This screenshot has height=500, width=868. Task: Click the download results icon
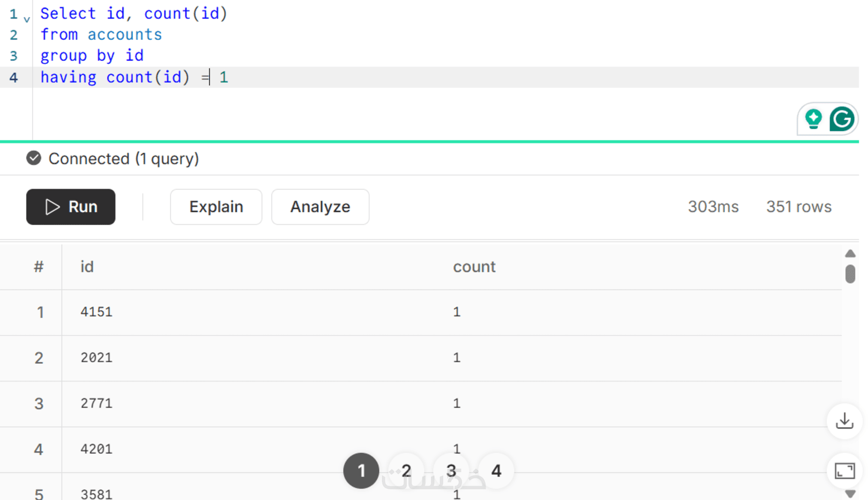point(845,421)
